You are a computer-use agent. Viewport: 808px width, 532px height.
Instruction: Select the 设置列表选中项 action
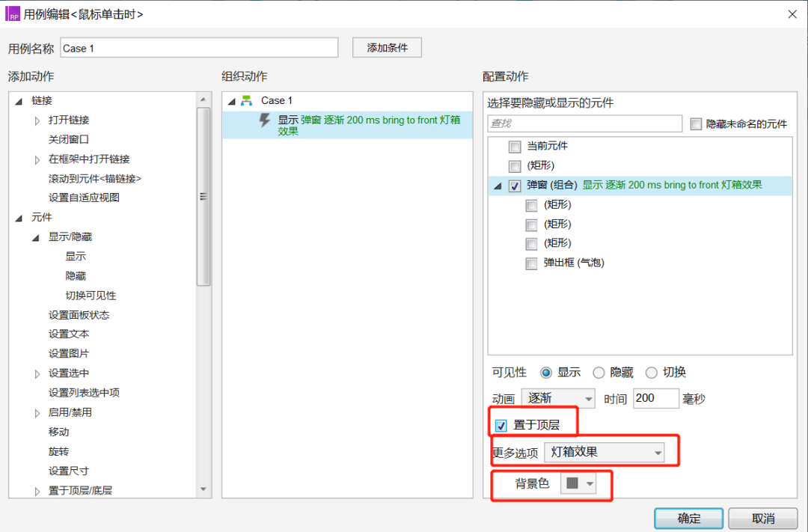click(84, 393)
